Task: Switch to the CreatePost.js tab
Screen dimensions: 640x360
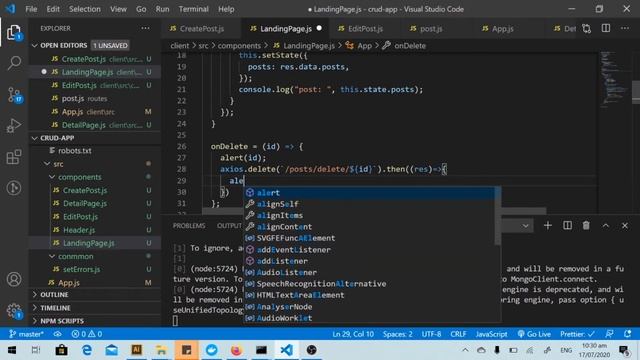Action: click(202, 29)
